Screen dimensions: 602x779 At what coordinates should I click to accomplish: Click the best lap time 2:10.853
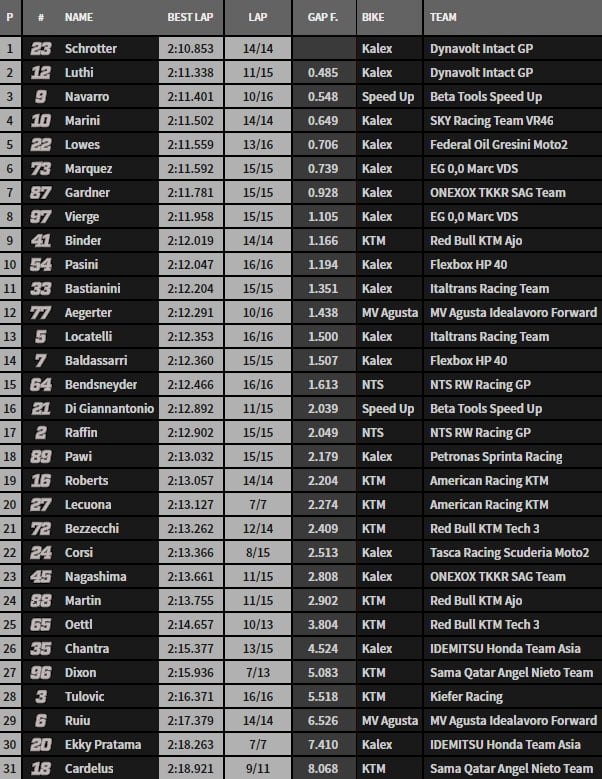coord(190,48)
